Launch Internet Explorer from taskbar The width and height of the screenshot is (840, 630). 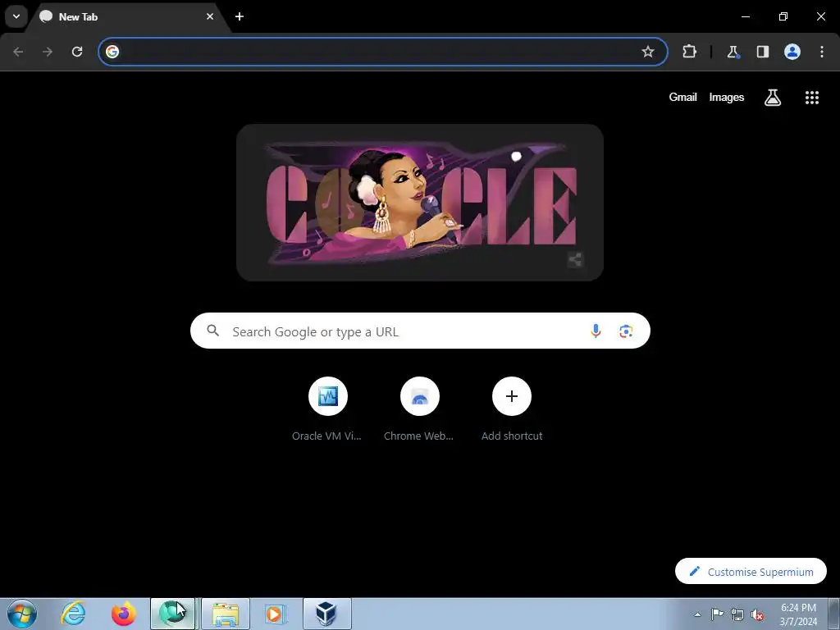pyautogui.click(x=73, y=614)
